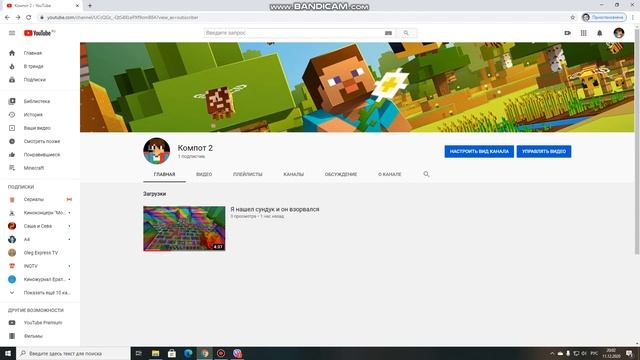This screenshot has width=640, height=360.
Task: Open YouTube apps grid
Action: coord(584,33)
